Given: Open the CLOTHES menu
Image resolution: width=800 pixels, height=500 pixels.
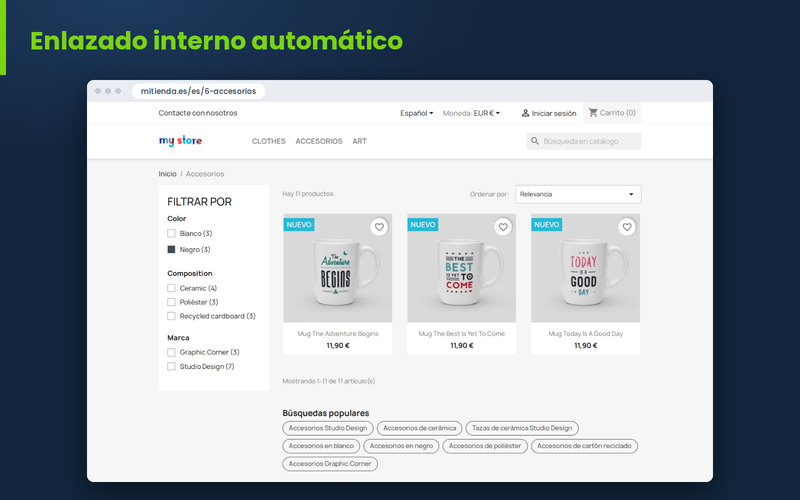Looking at the screenshot, I should [269, 141].
